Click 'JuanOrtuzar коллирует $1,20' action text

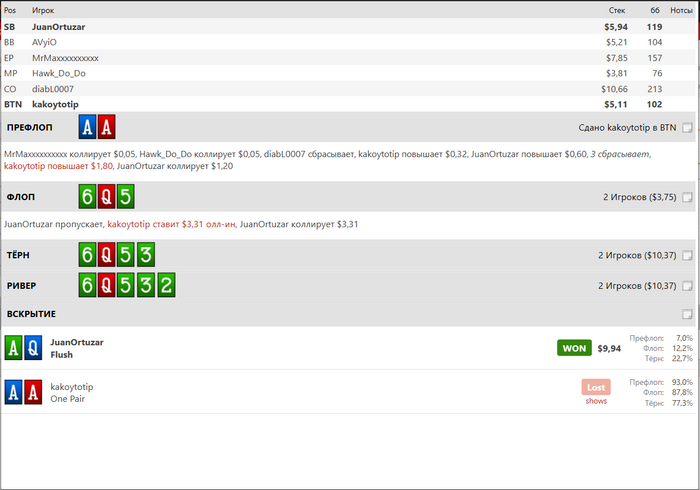(x=175, y=166)
